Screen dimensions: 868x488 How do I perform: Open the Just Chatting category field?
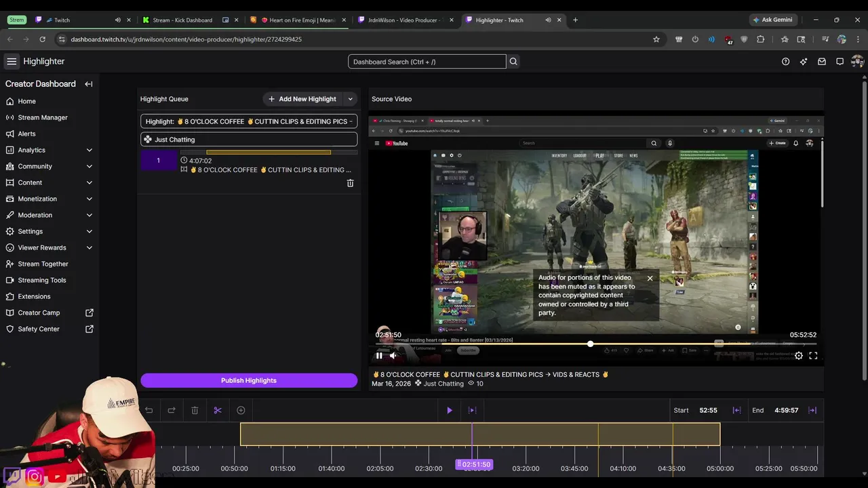(x=249, y=140)
